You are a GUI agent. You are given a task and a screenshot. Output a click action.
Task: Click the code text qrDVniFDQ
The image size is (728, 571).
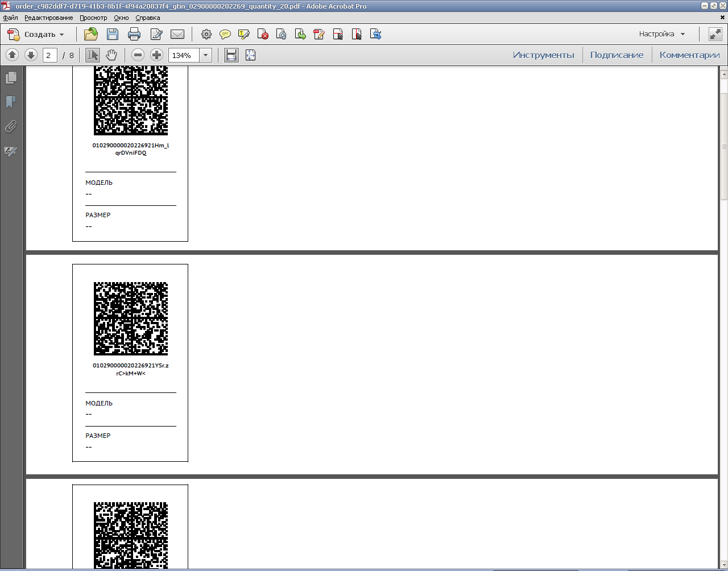click(x=131, y=153)
